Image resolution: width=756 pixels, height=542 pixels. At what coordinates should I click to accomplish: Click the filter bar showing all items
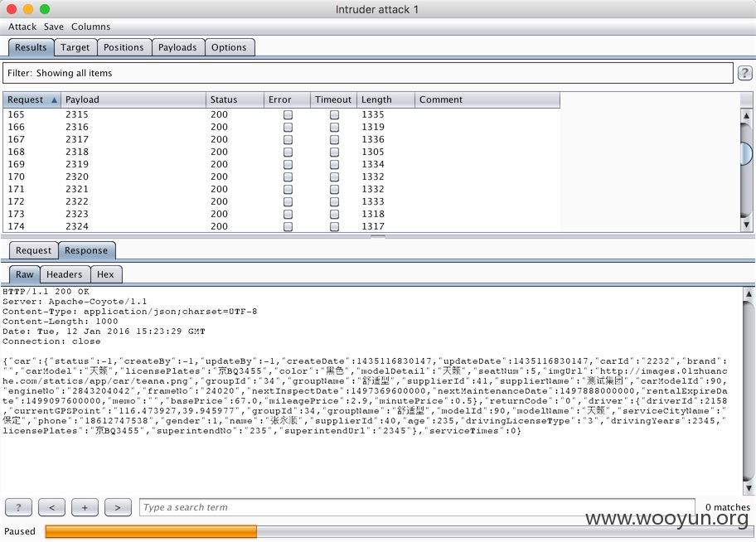click(368, 73)
